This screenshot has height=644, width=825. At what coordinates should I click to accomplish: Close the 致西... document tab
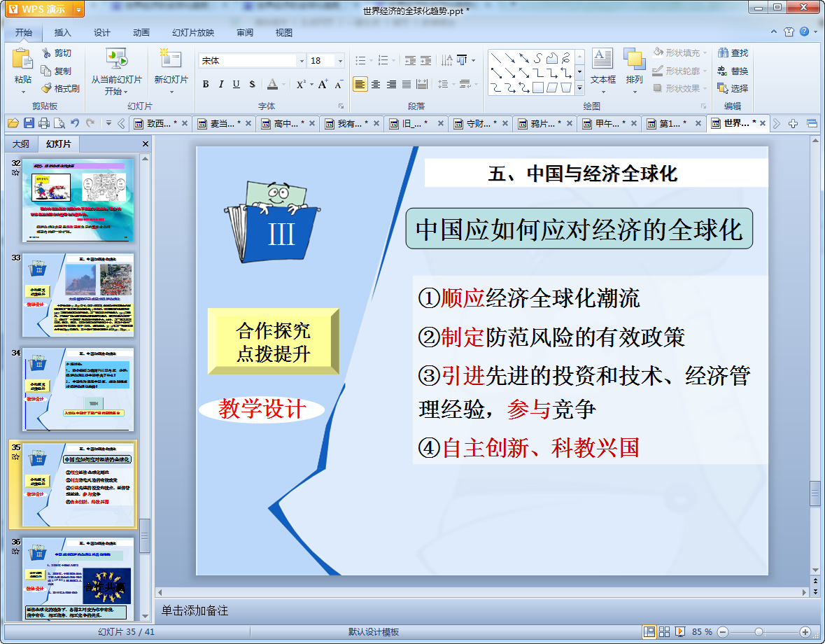pos(185,124)
